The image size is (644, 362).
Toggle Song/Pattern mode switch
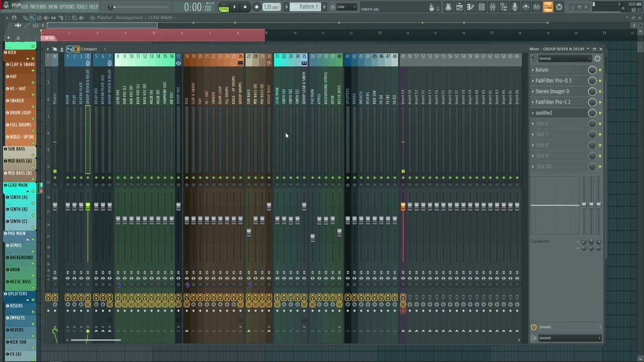(x=223, y=7)
